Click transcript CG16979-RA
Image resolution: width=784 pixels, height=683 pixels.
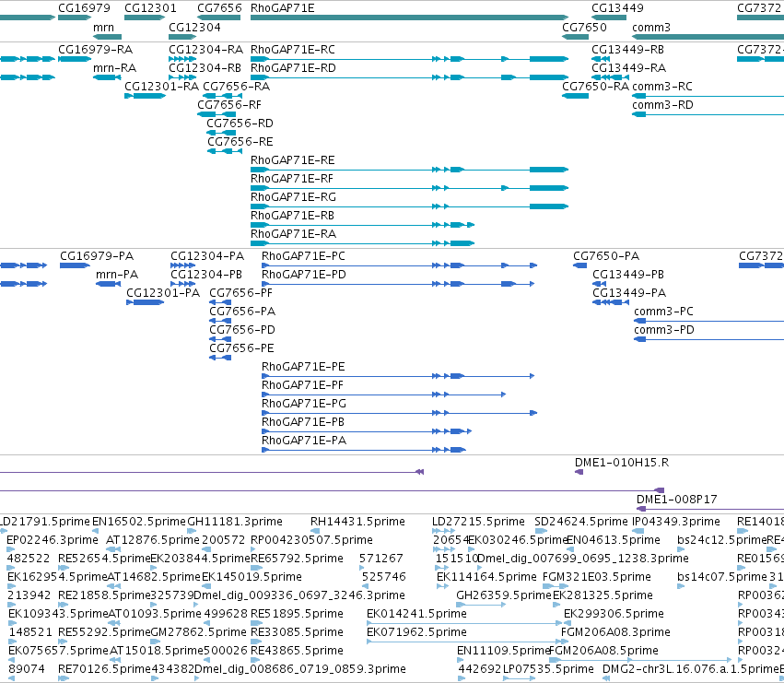pyautogui.click(x=95, y=50)
